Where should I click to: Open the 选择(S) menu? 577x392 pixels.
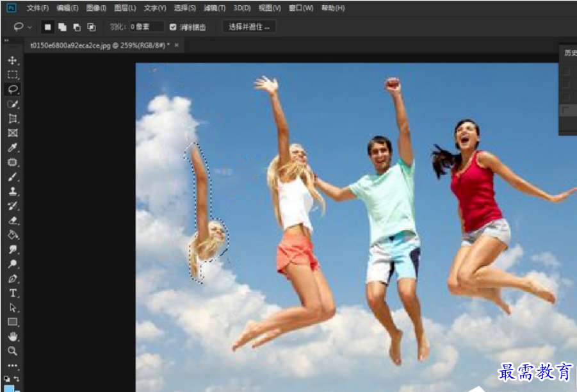point(184,8)
